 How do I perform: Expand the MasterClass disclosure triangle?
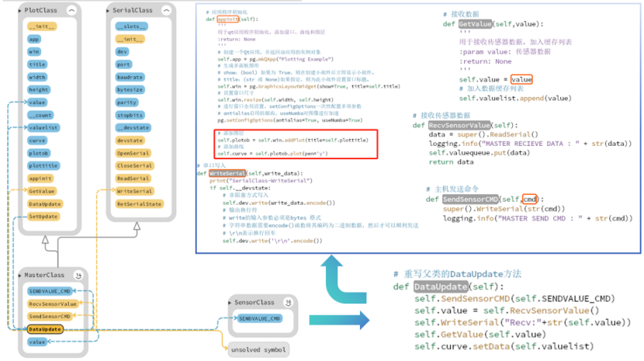(19, 276)
